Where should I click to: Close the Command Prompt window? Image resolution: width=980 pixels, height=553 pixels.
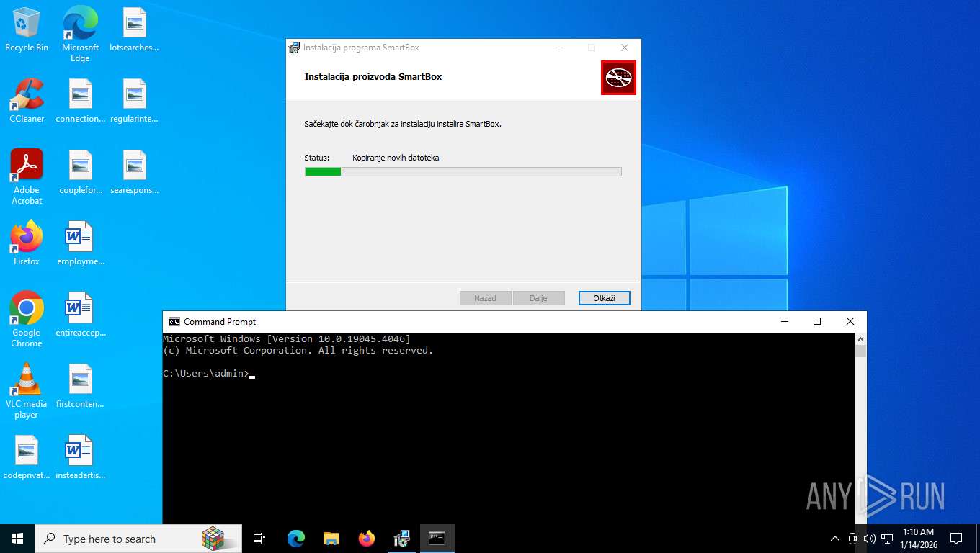point(850,322)
